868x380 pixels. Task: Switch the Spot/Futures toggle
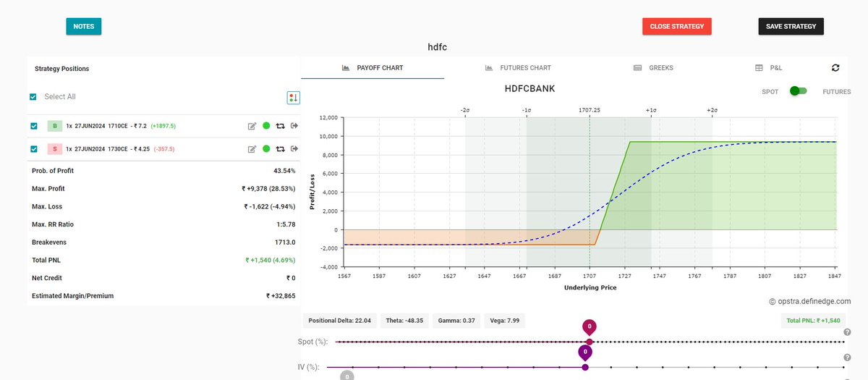[799, 91]
